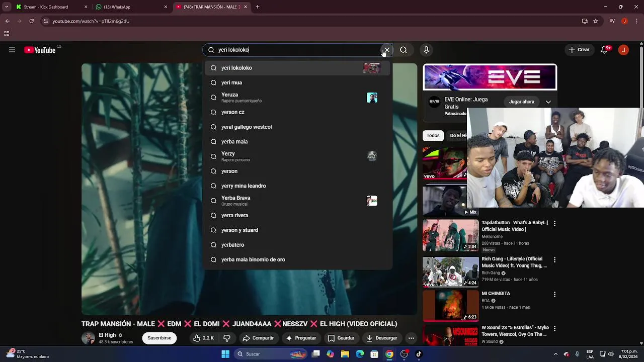Viewport: 644px width, 362px height.
Task: Start voice search with the microphone
Action: pyautogui.click(x=426, y=50)
